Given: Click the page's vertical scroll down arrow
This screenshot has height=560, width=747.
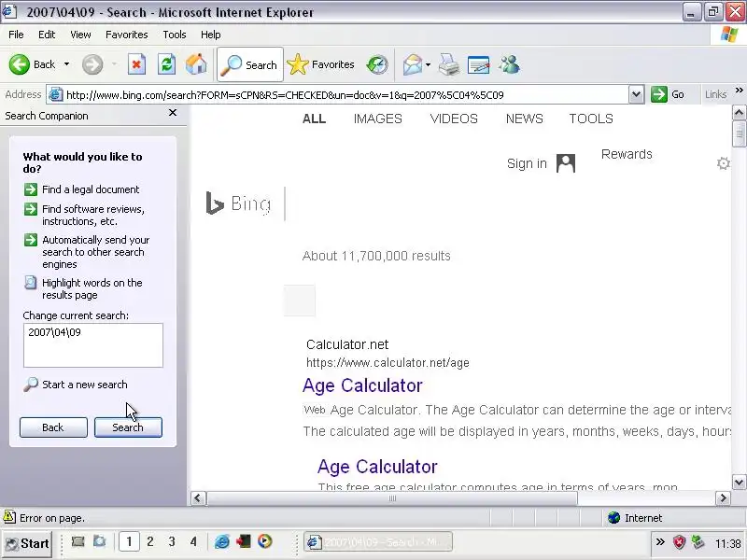Looking at the screenshot, I should 739,482.
